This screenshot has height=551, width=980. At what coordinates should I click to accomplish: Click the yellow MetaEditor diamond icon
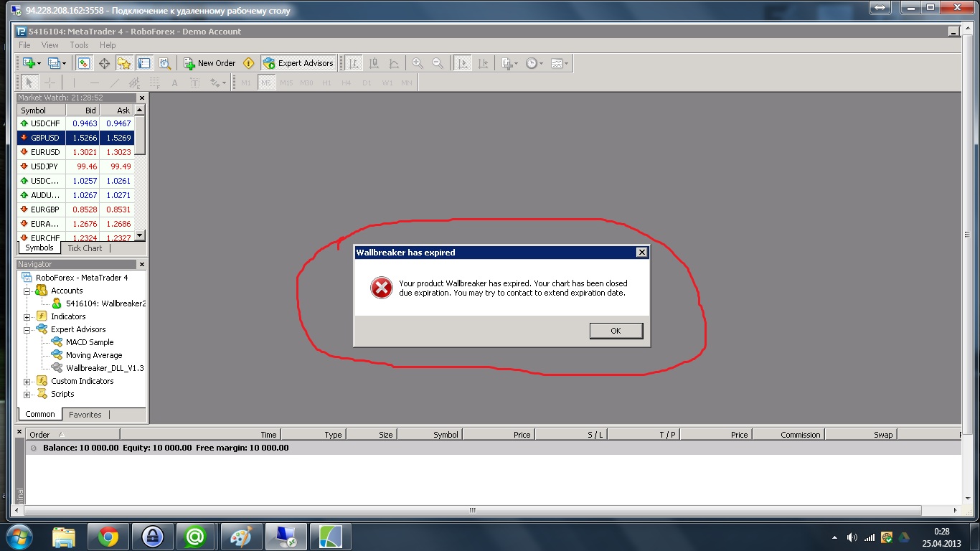249,63
